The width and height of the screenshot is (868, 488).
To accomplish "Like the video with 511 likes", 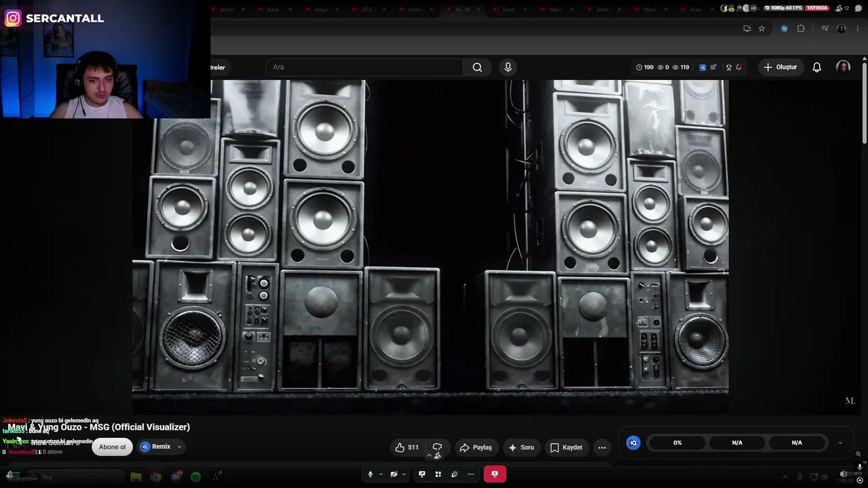I will pos(407,447).
